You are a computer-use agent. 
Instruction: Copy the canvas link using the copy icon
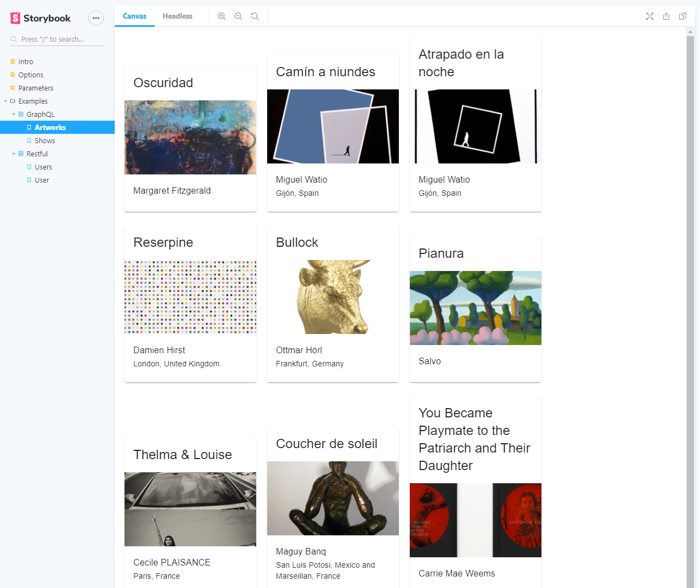[682, 17]
